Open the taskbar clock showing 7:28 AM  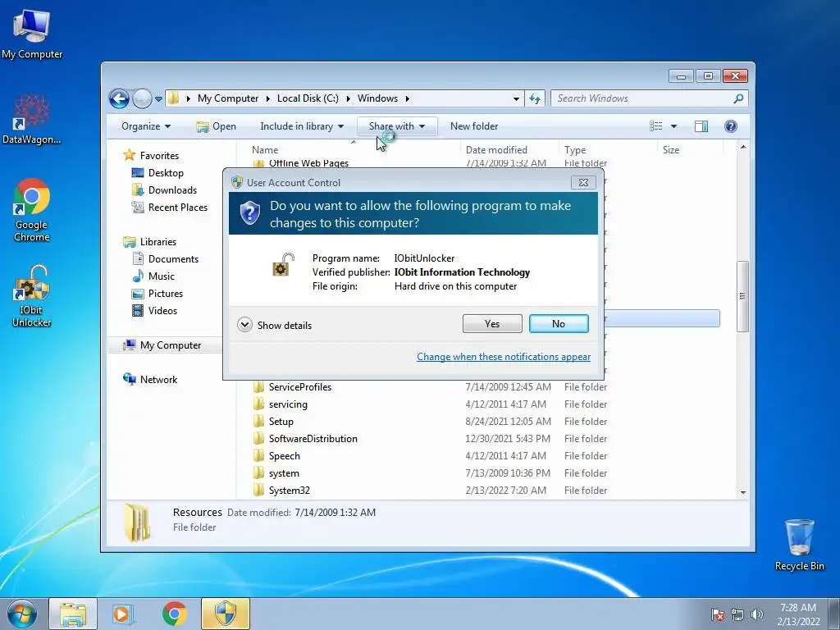tap(798, 614)
